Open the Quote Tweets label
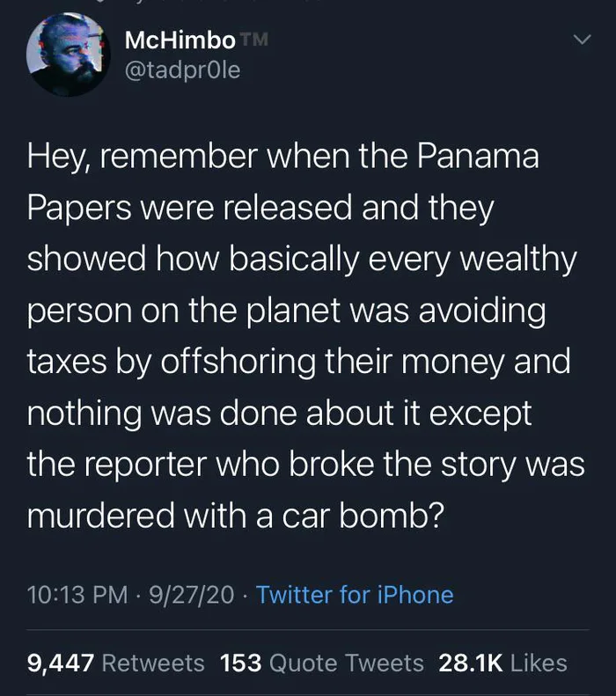Viewport: 616px width, 696px height. [346, 663]
